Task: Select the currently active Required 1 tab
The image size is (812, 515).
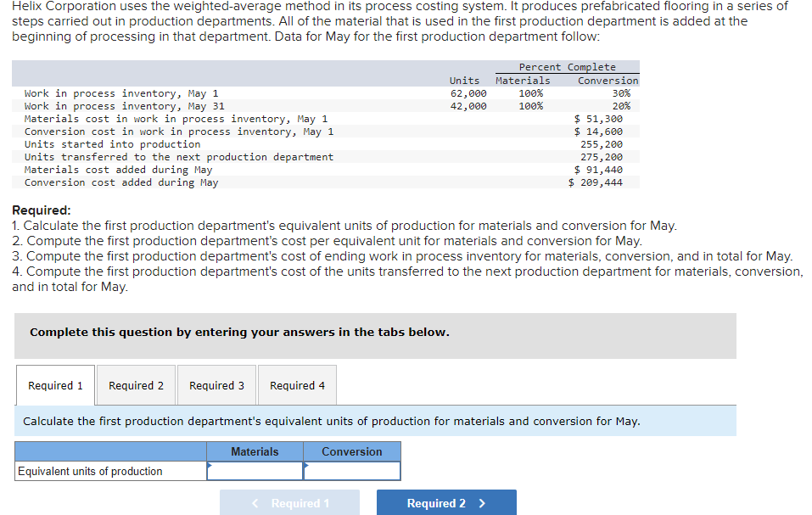Action: pyautogui.click(x=54, y=384)
